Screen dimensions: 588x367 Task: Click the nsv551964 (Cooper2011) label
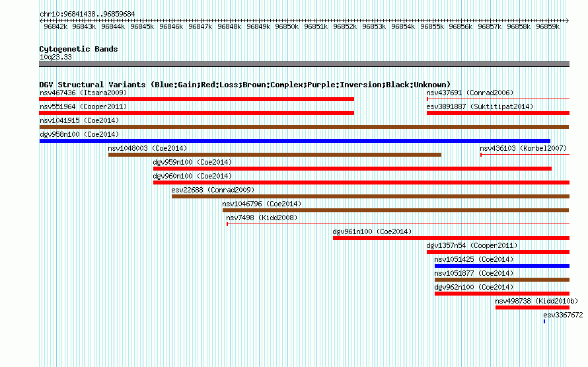(83, 106)
